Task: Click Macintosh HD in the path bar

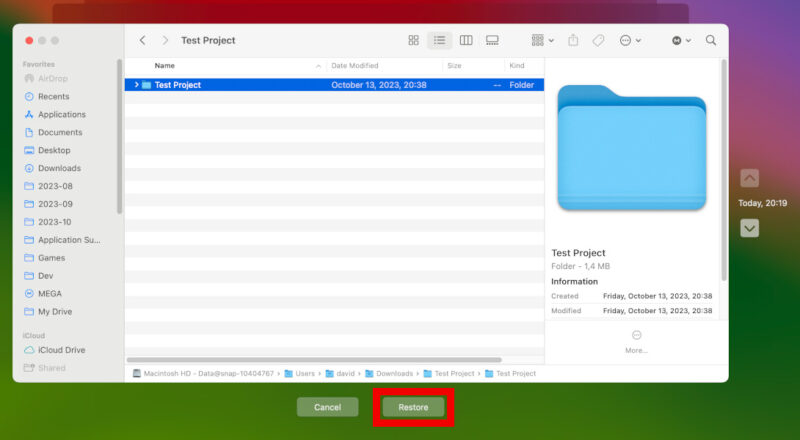Action: point(203,374)
